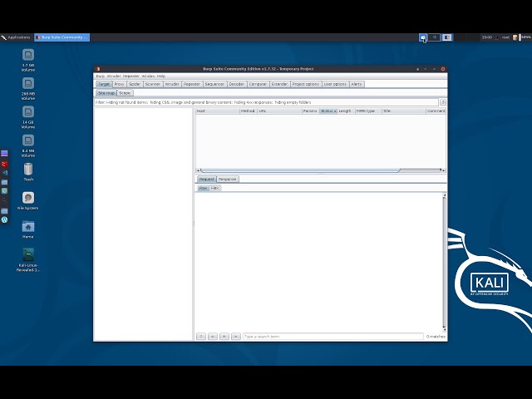Open the Burp menu
The image size is (532, 399).
coord(100,76)
